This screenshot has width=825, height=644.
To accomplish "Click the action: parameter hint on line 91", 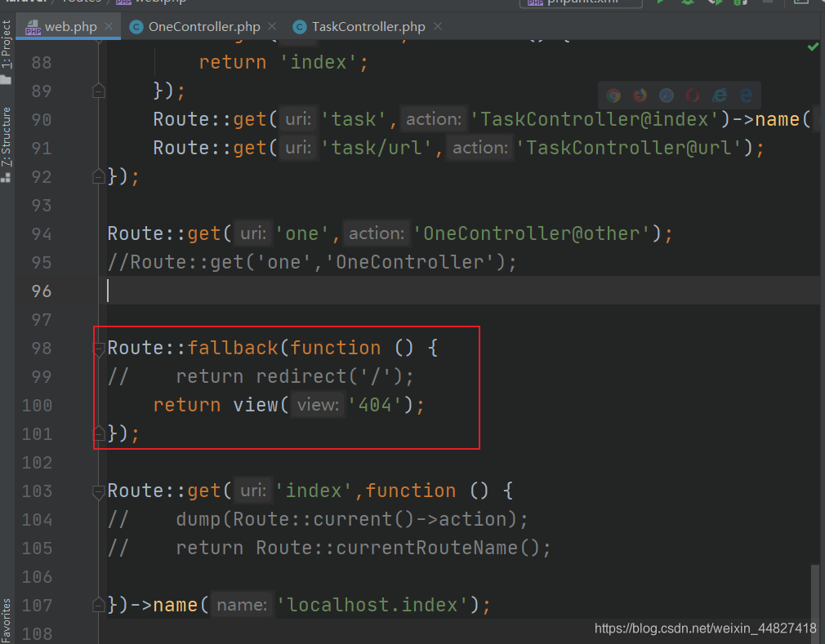I will 480,148.
